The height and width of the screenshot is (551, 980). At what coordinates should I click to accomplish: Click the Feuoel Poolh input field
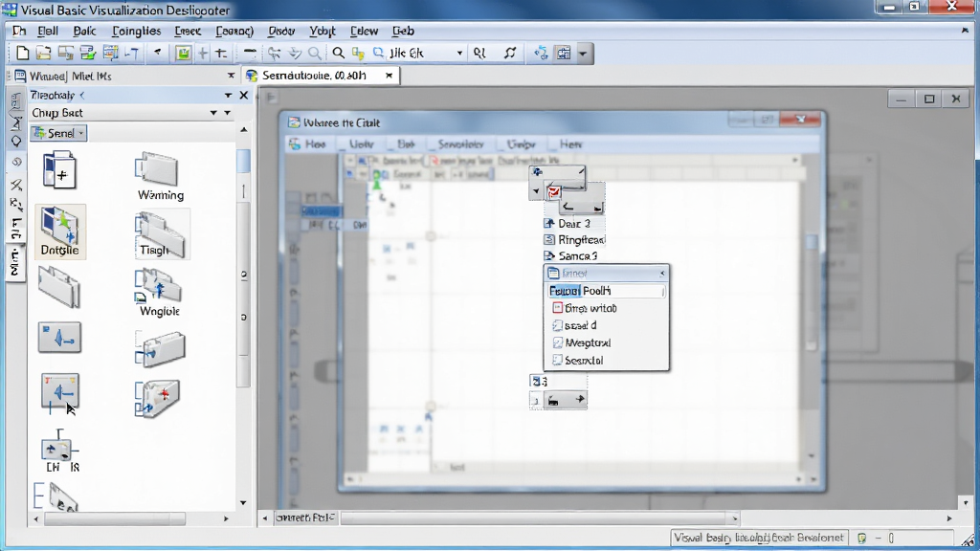(606, 291)
